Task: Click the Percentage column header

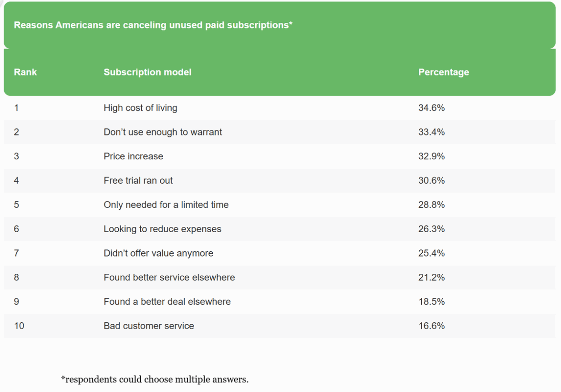Action: [443, 72]
